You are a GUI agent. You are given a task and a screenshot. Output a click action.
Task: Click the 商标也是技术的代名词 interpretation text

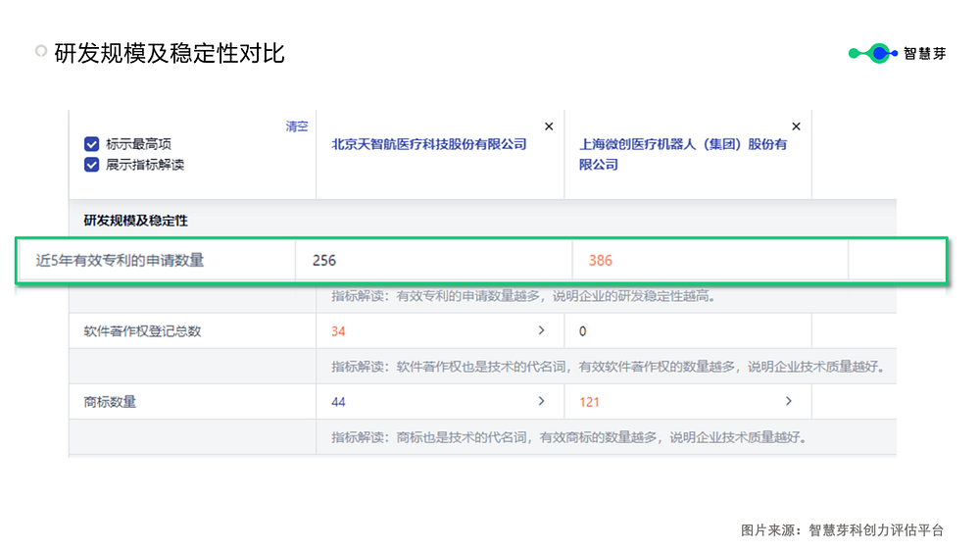[568, 437]
